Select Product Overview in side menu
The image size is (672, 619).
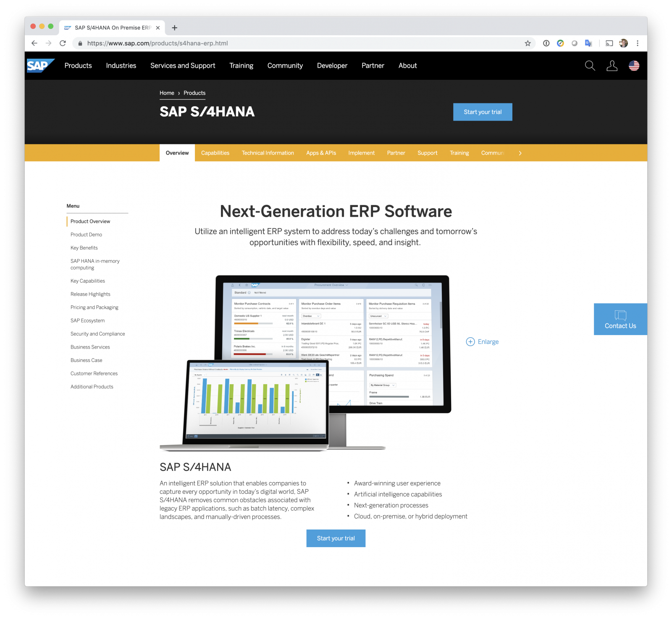tap(90, 221)
